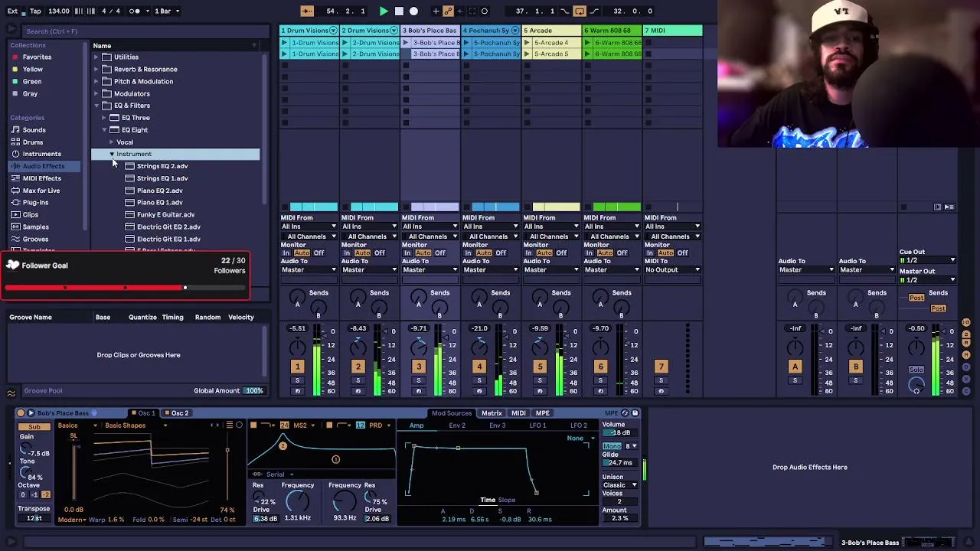Solo track 2
This screenshot has width=980, height=551.
tap(358, 380)
